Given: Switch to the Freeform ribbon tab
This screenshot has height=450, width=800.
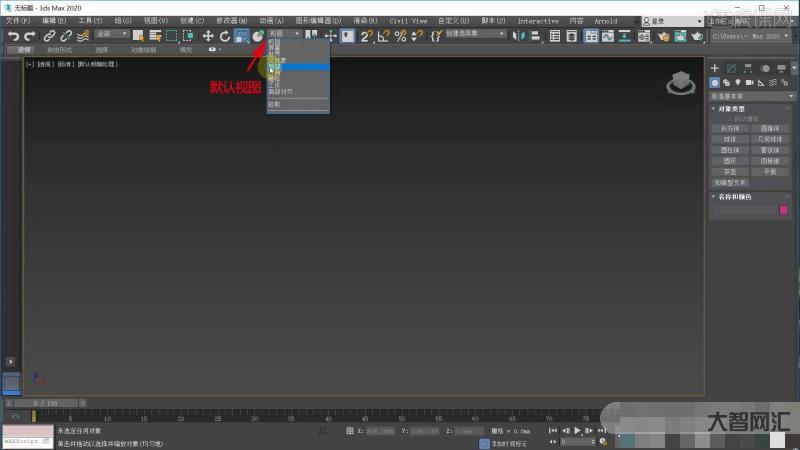Looking at the screenshot, I should pyautogui.click(x=59, y=49).
